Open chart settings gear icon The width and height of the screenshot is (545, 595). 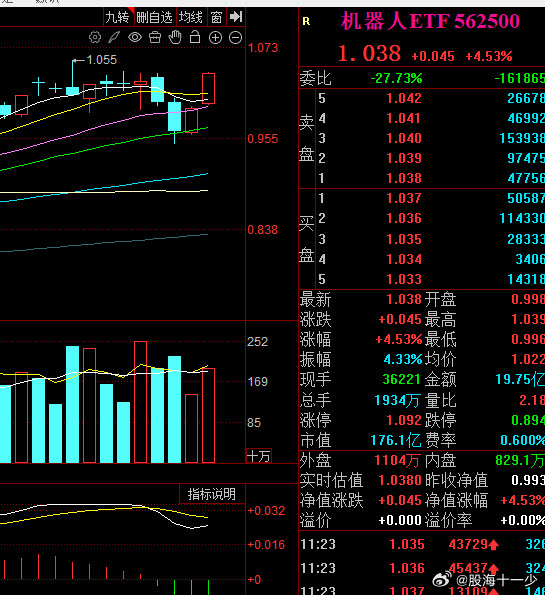click(x=95, y=38)
